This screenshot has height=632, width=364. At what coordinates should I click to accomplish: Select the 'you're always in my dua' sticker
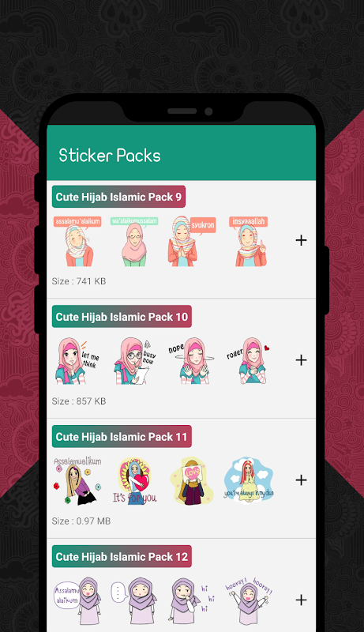[249, 480]
